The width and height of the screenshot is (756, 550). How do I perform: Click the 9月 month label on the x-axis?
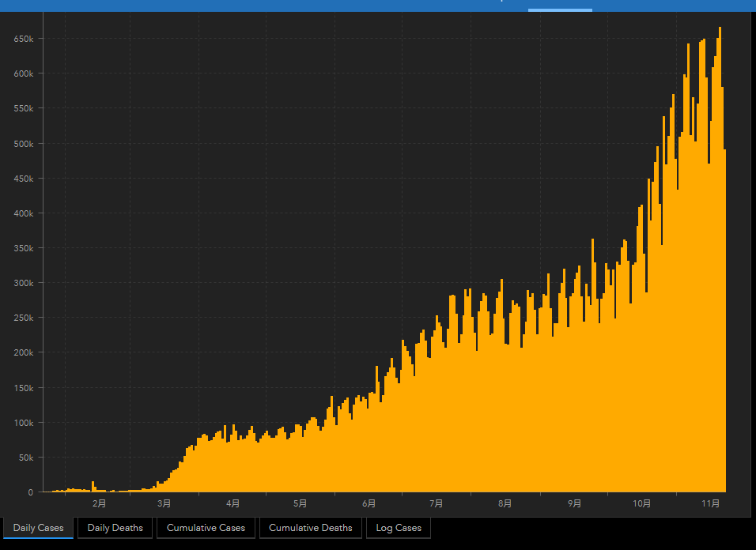(x=574, y=503)
